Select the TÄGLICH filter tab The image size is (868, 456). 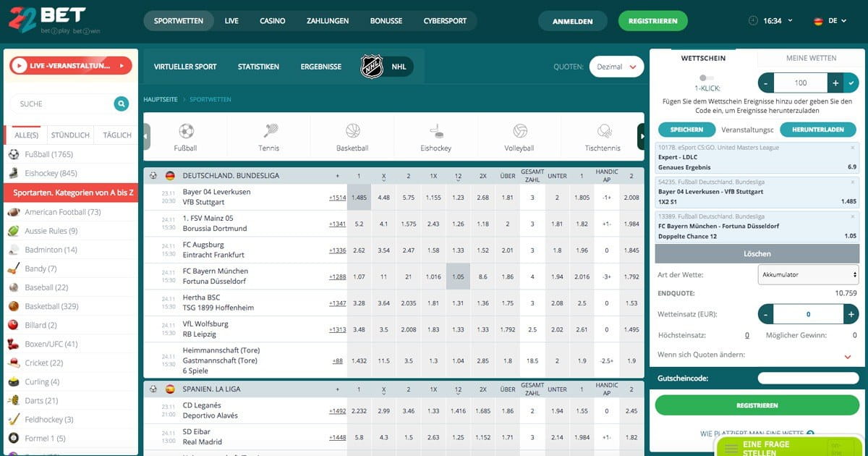pos(117,135)
